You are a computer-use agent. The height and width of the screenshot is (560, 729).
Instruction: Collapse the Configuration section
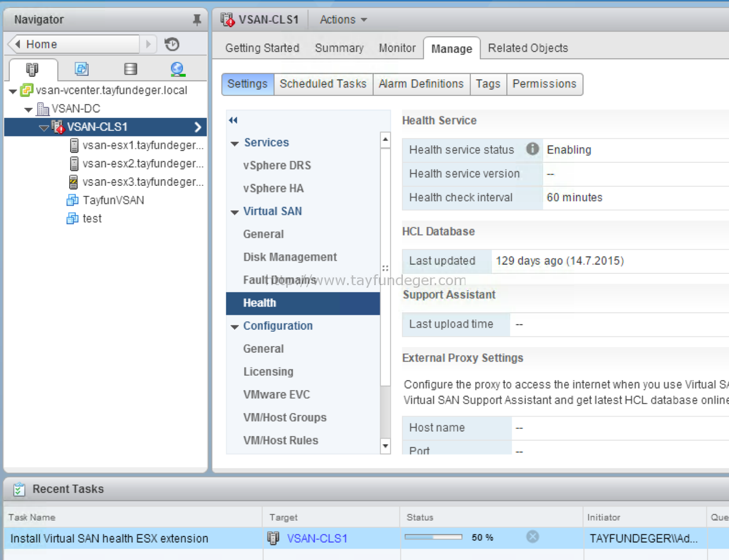click(234, 327)
